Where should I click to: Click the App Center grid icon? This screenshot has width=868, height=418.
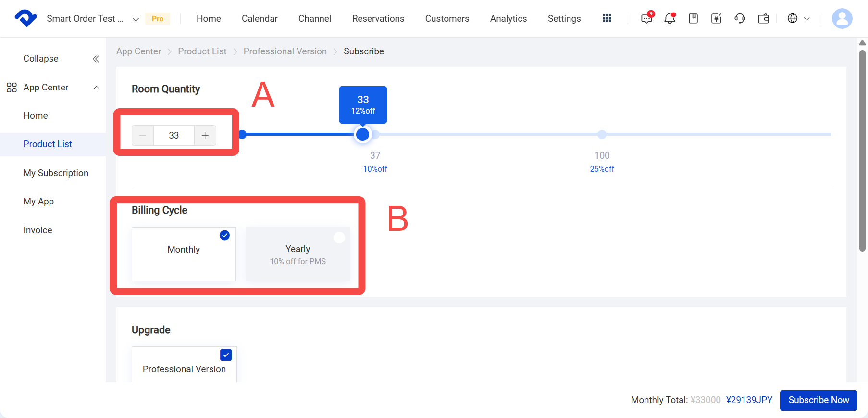coord(12,88)
